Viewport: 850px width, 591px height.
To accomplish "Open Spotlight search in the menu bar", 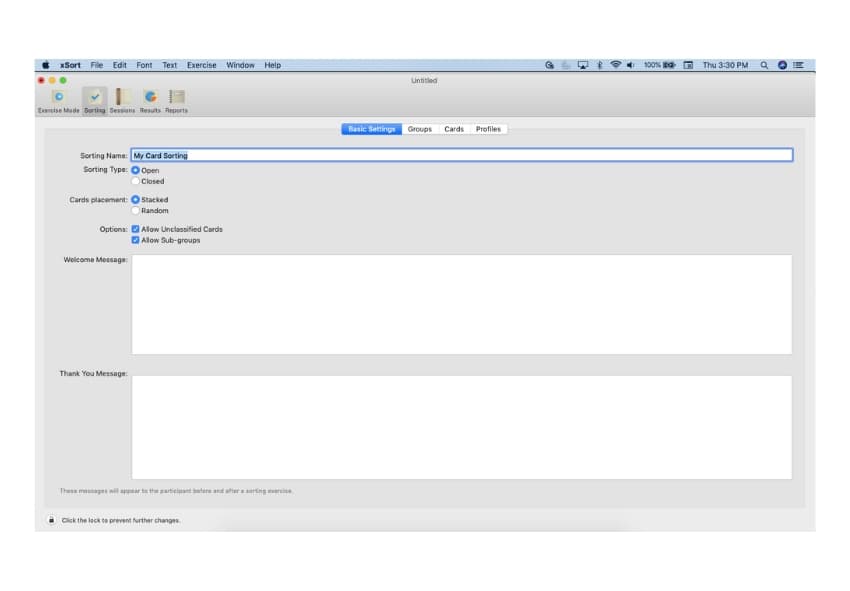I will coord(763,65).
